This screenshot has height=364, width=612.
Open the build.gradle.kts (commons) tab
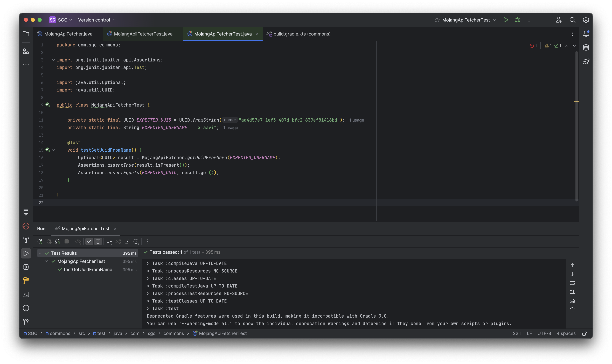(301, 34)
